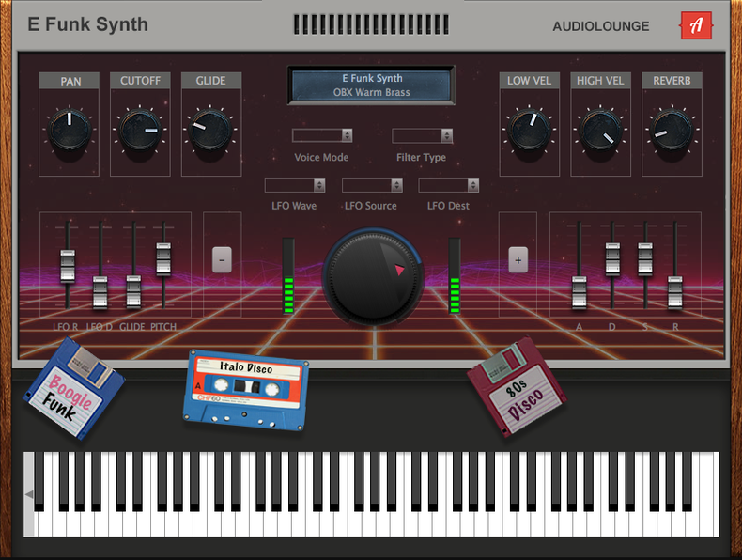Click the large center volume knob
This screenshot has height=560, width=742.
pos(373,276)
